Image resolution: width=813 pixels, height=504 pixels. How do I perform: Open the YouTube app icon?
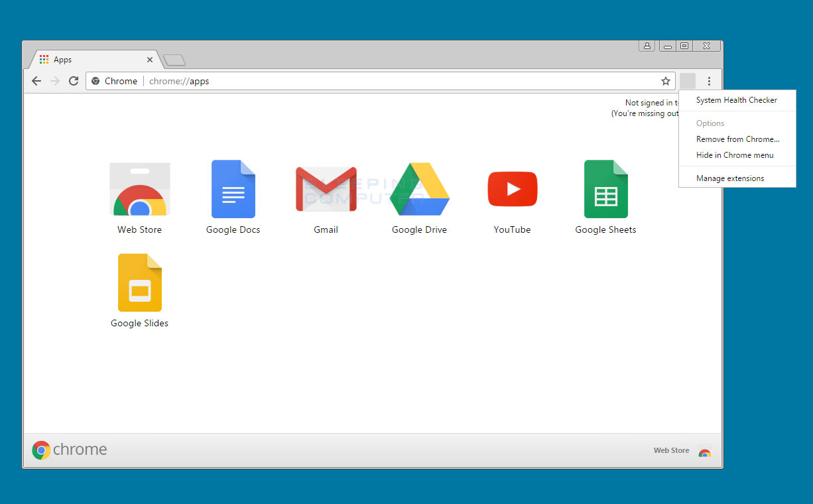tap(512, 189)
